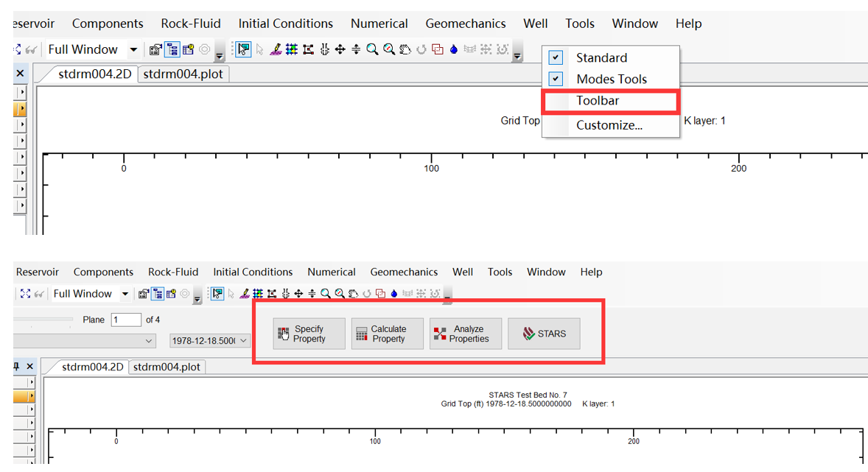Click the STARS simulator button
The width and height of the screenshot is (868, 472).
544,334
